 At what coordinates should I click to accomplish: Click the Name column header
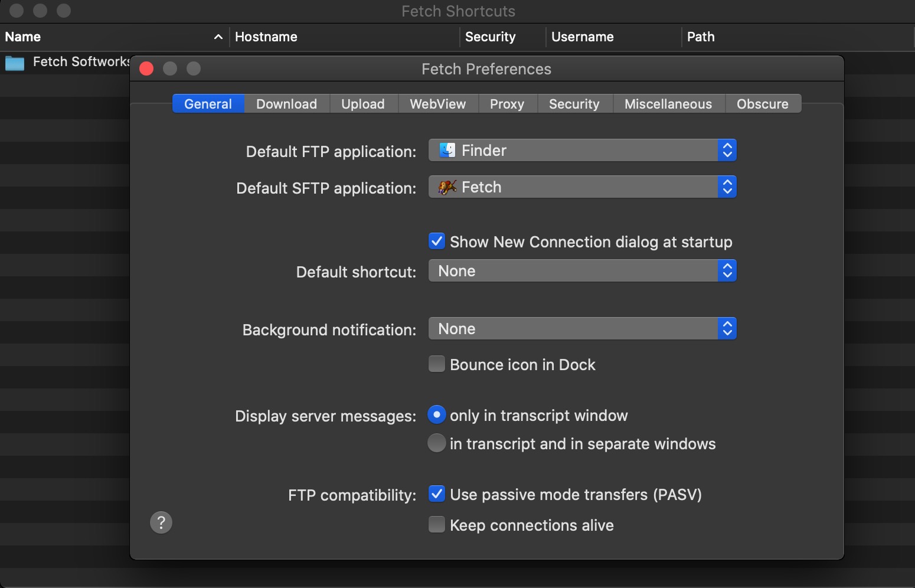click(115, 37)
